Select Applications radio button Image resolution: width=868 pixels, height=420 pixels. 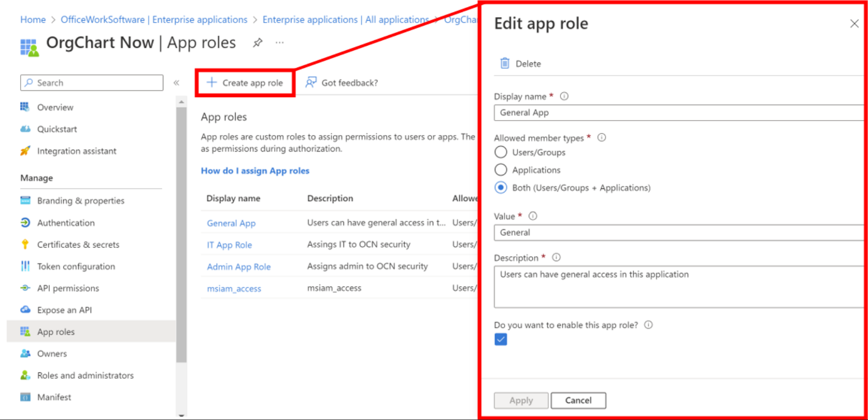pyautogui.click(x=501, y=170)
